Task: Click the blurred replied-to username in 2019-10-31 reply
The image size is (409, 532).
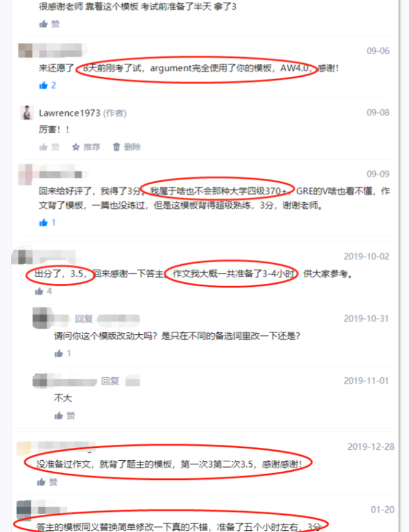Action: coord(119,319)
